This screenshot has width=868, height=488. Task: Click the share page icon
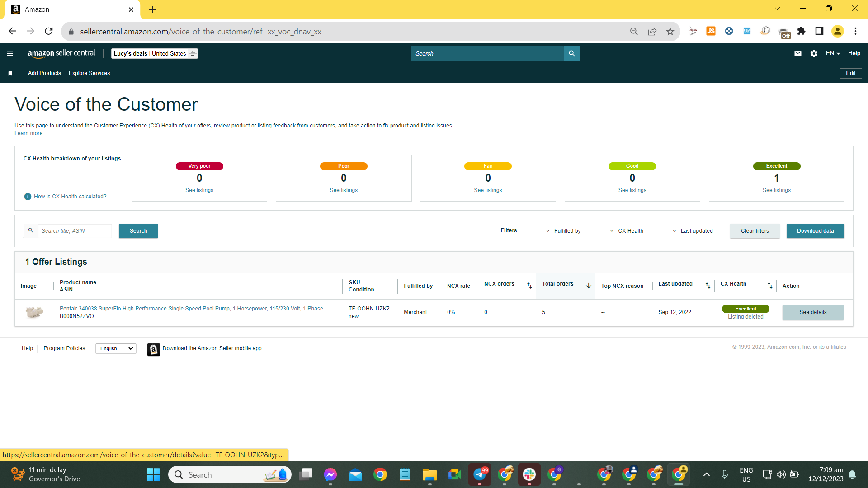(652, 31)
